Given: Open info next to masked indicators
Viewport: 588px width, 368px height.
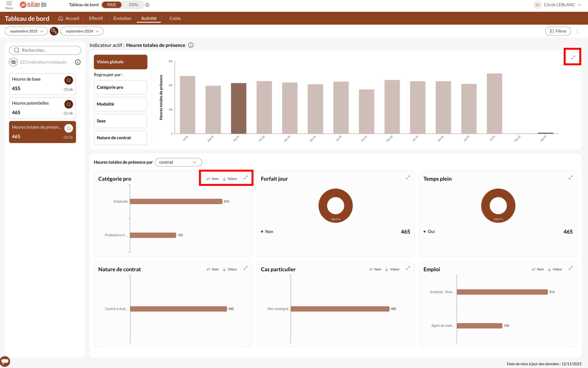Looking at the screenshot, I should click(x=78, y=62).
